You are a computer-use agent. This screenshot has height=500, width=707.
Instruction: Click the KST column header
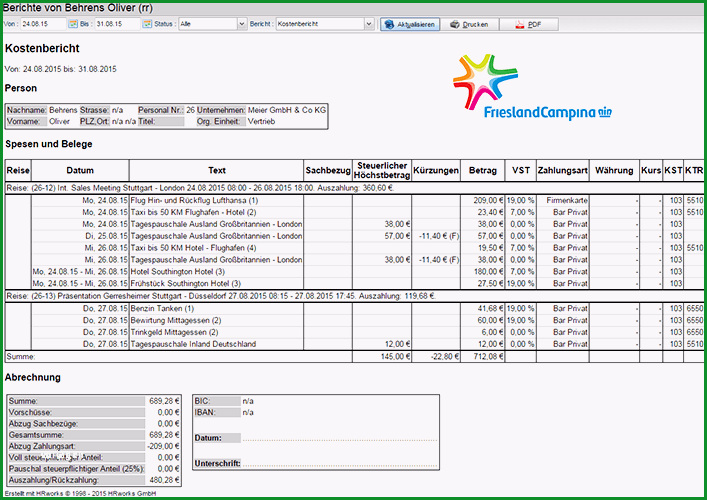(x=673, y=170)
